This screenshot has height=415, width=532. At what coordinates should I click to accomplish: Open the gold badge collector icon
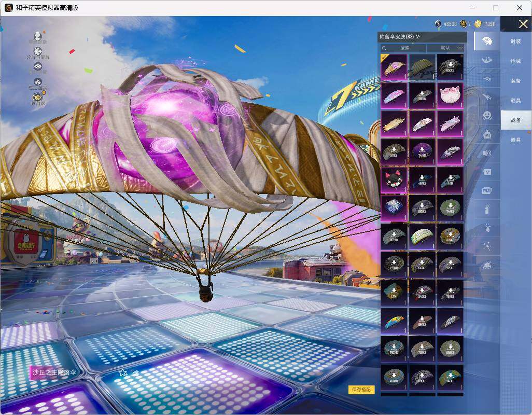point(38,98)
